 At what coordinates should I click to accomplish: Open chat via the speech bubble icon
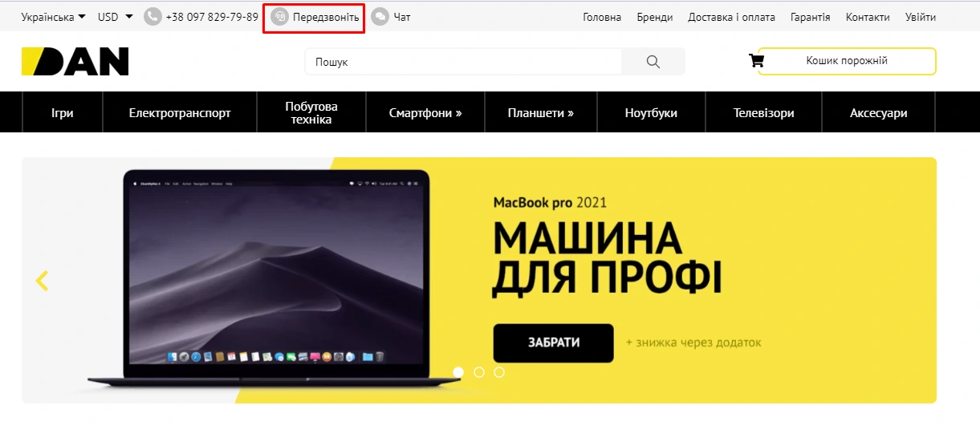(380, 17)
